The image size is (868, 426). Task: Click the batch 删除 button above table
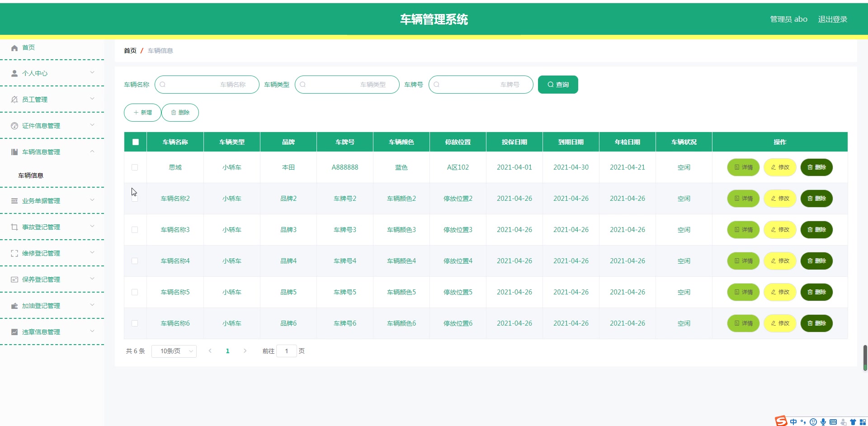180,113
